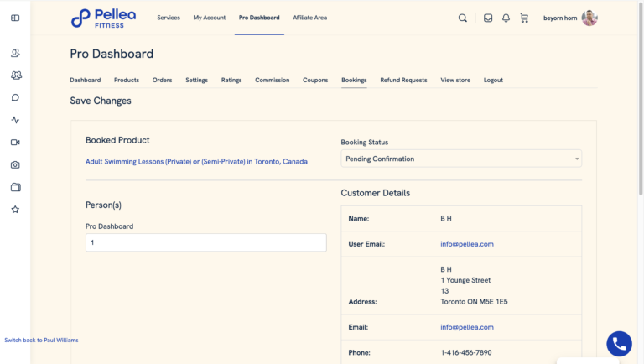Click the page vertical scrollbar
The height and width of the screenshot is (364, 644).
point(641,99)
